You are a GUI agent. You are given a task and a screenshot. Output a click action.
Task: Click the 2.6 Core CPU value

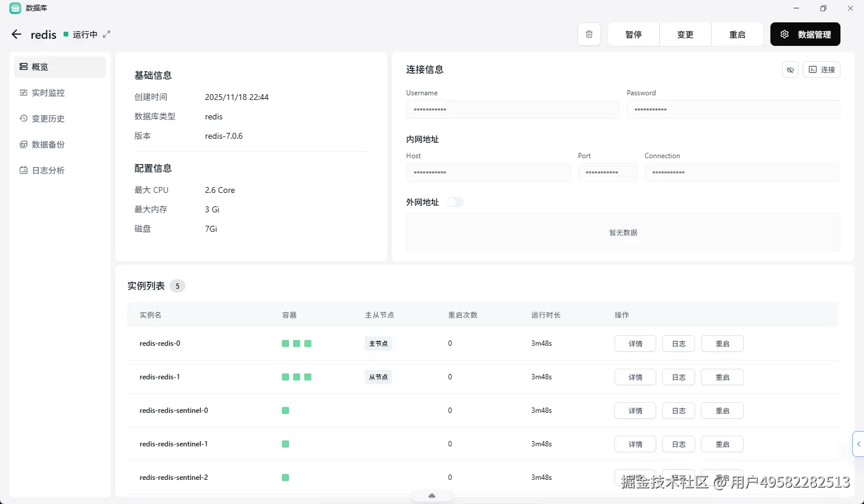pyautogui.click(x=220, y=190)
